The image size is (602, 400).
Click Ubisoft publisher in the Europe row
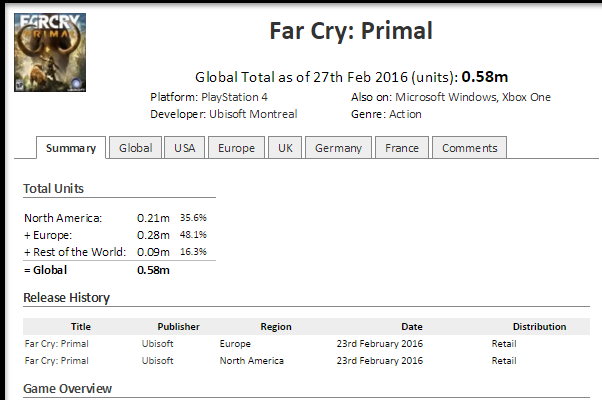(157, 344)
